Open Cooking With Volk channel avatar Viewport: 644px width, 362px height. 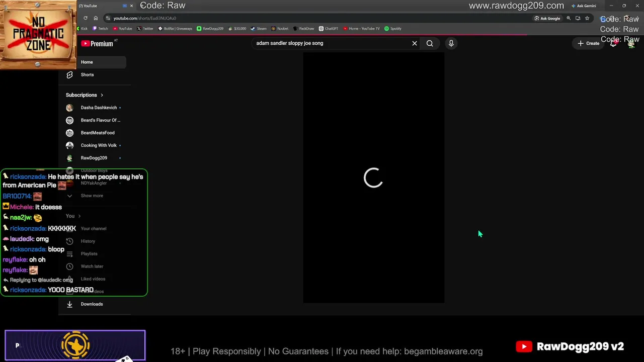point(69,145)
